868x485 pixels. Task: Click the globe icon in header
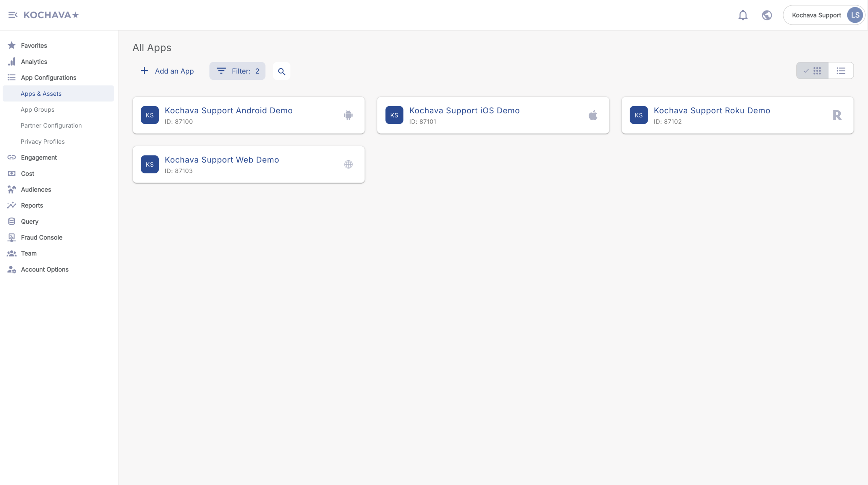coord(767,15)
